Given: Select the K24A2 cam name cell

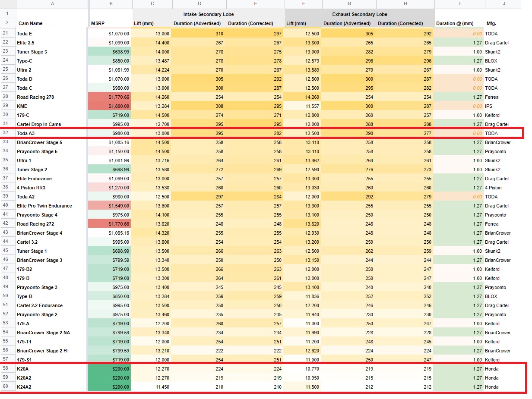Looking at the screenshot, I should [x=52, y=387].
